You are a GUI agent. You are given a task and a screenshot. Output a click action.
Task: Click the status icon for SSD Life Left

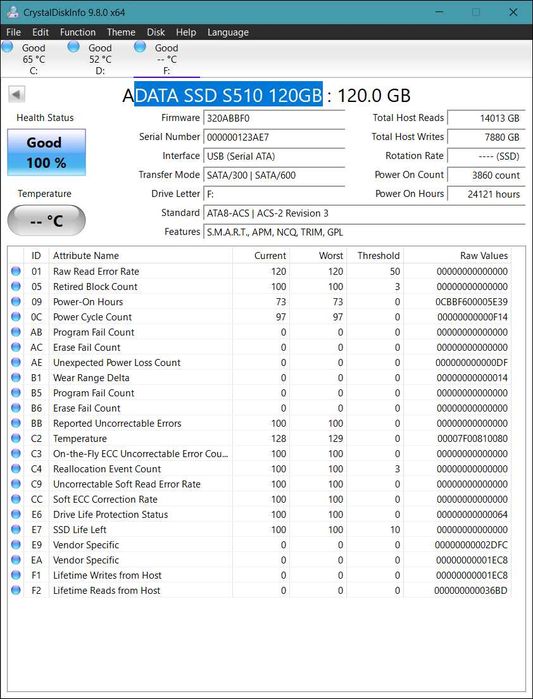[x=16, y=529]
